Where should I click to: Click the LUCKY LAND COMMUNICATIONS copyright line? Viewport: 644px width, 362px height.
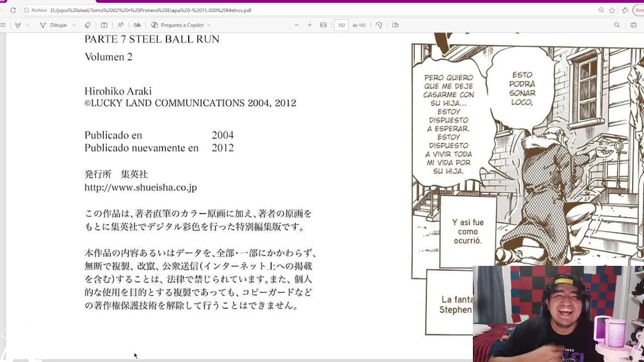pyautogui.click(x=190, y=103)
